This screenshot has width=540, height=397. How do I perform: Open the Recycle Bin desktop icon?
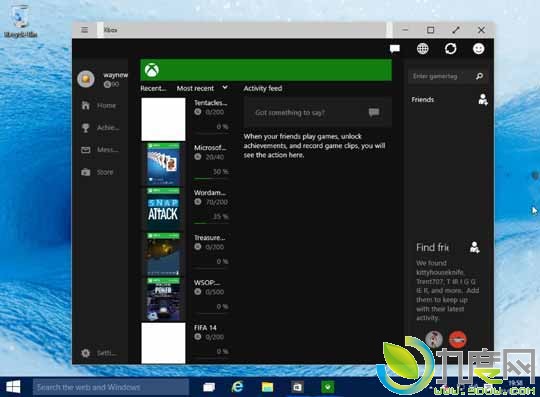(x=20, y=21)
